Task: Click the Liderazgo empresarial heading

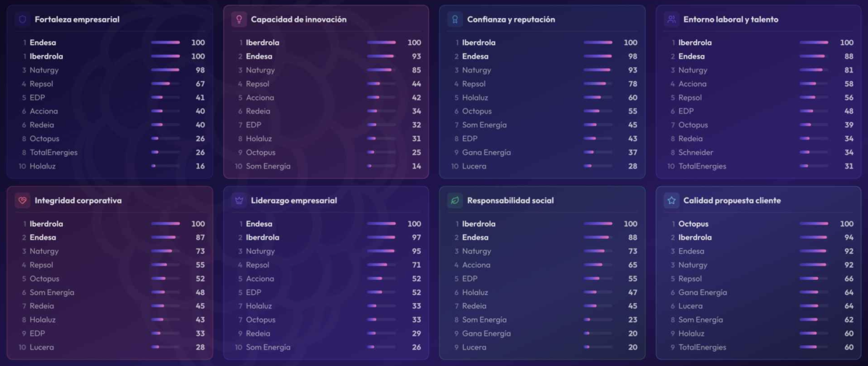Action: tap(294, 200)
